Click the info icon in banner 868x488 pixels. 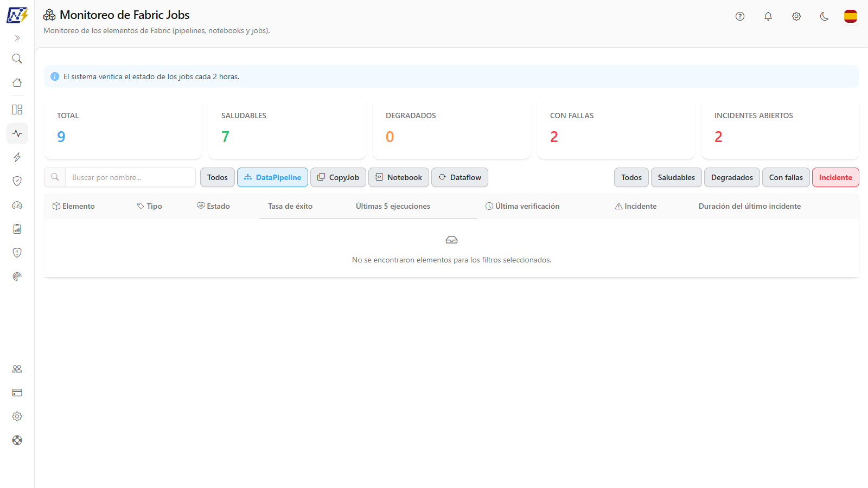click(x=55, y=76)
